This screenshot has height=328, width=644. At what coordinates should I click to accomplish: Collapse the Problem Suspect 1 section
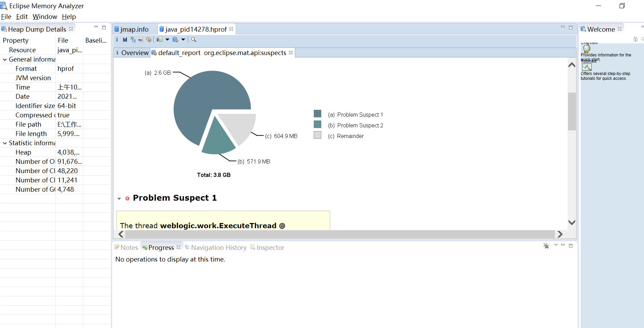(x=119, y=199)
